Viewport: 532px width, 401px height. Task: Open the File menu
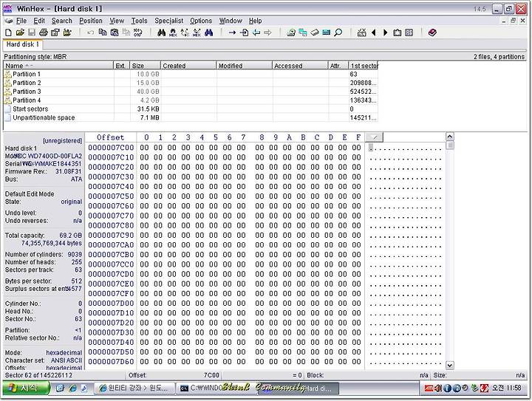(x=21, y=21)
